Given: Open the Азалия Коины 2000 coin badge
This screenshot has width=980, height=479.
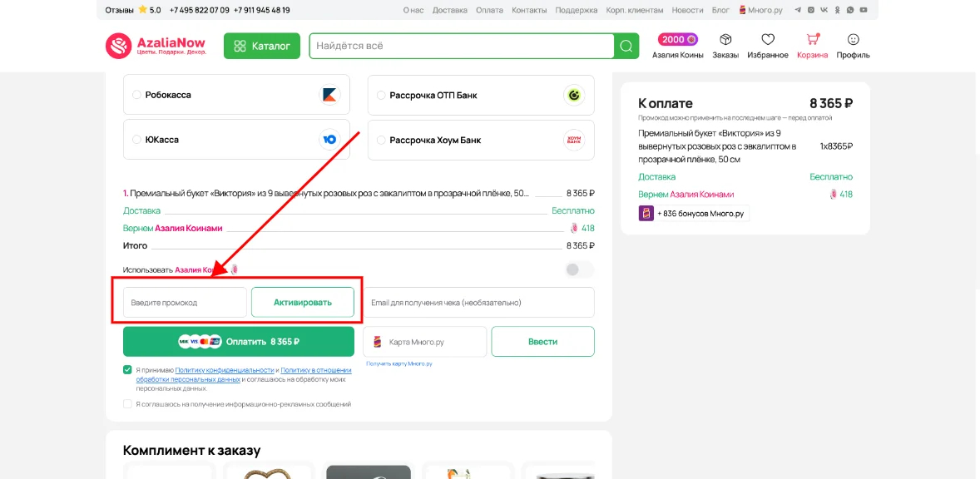Looking at the screenshot, I should tap(677, 38).
